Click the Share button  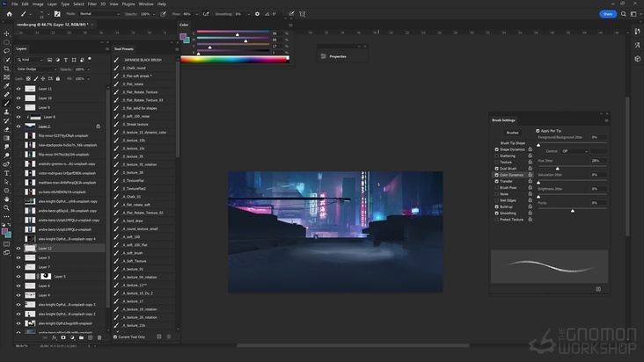coord(608,14)
